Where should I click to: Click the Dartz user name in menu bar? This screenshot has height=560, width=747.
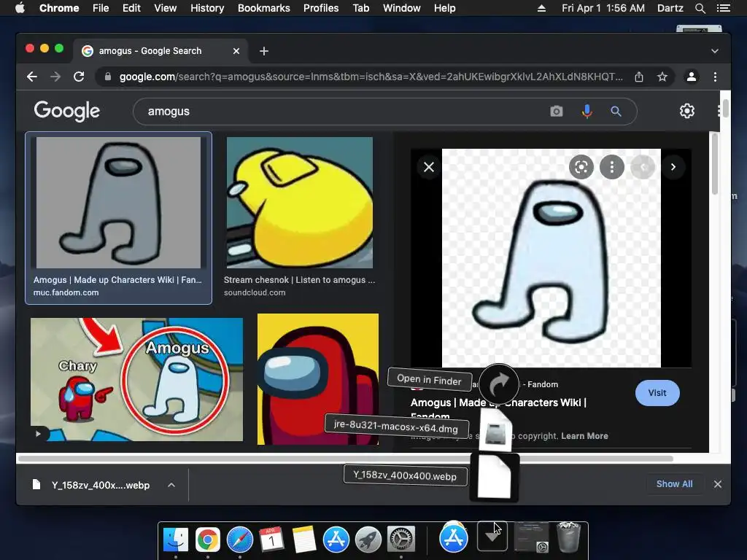(670, 8)
